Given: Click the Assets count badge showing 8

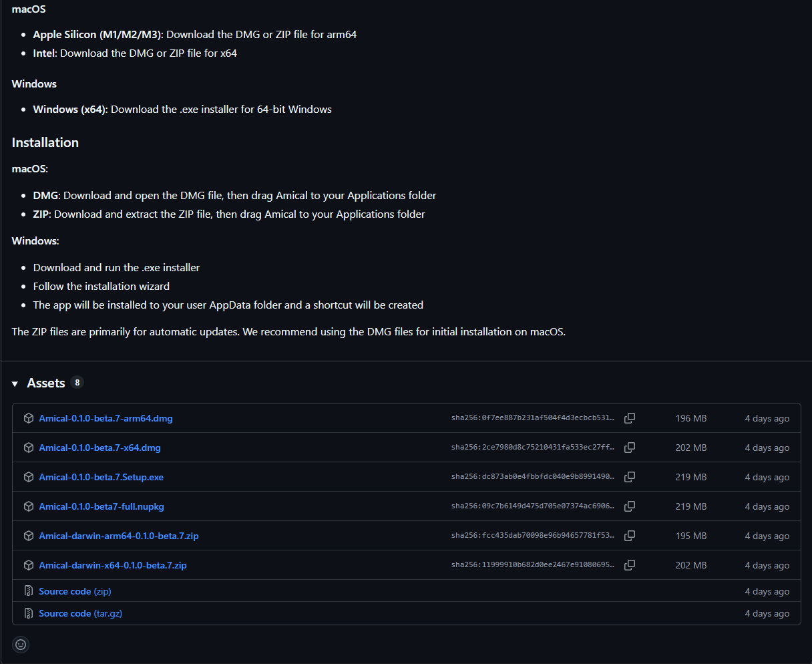Looking at the screenshot, I should pyautogui.click(x=77, y=383).
